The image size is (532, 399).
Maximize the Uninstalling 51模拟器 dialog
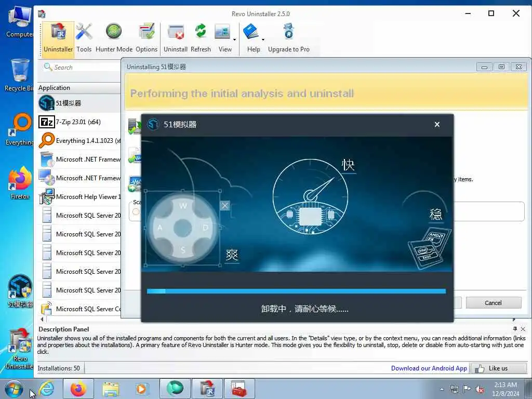coord(501,67)
